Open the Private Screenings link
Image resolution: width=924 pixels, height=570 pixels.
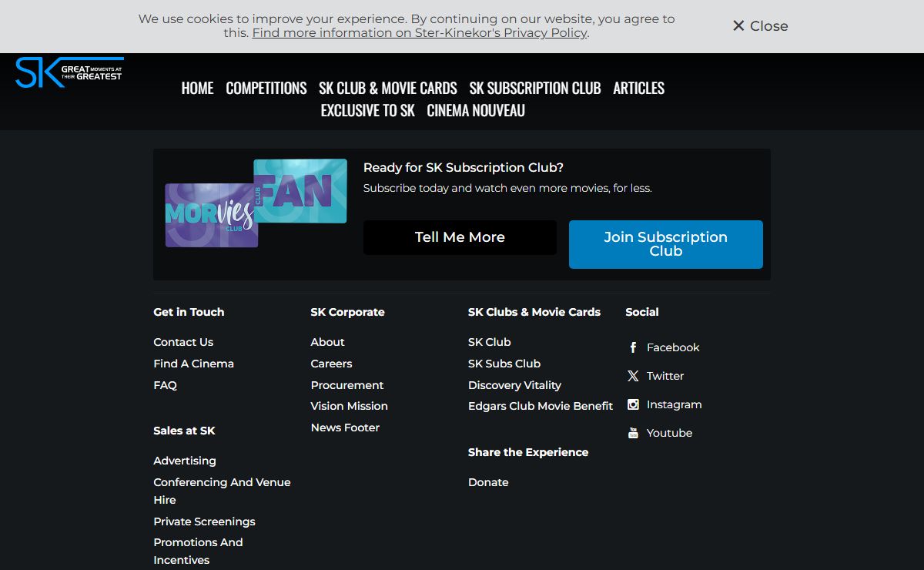(204, 521)
